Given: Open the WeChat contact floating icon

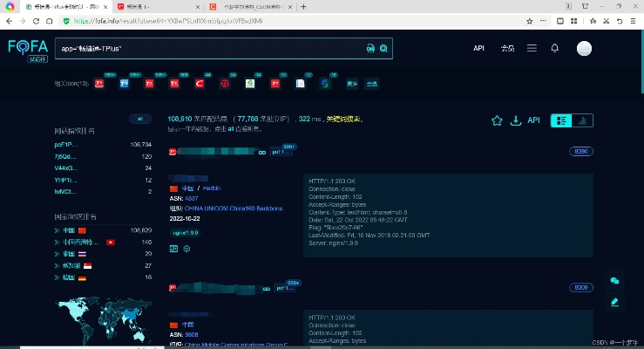Looking at the screenshot, I should [x=614, y=281].
